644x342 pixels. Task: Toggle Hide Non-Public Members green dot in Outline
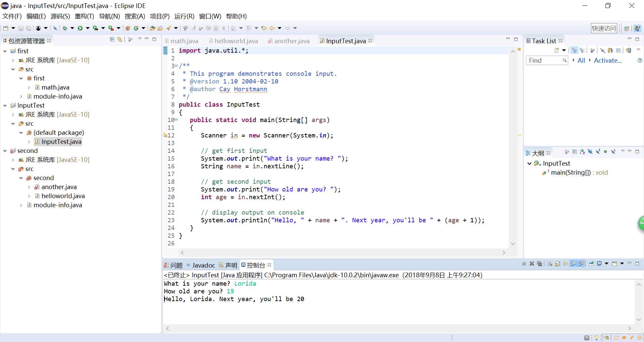[605, 152]
